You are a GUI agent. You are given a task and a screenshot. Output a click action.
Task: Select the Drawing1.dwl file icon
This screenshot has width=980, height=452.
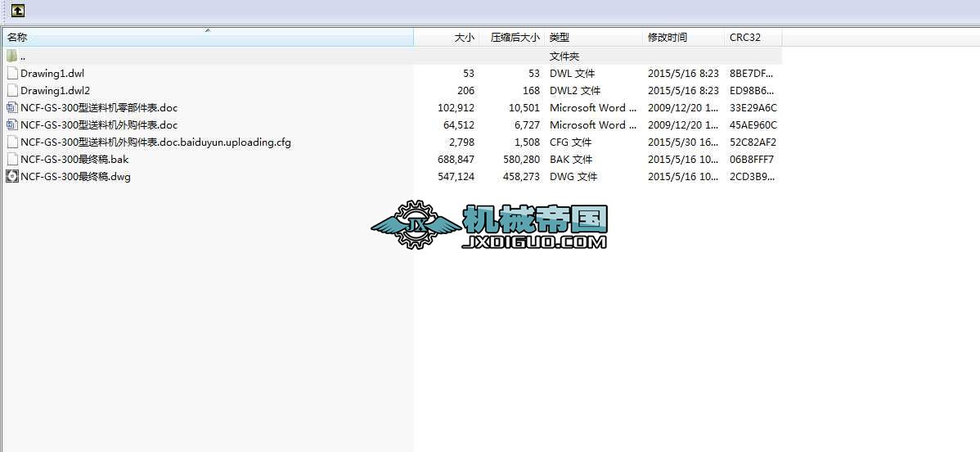pos(12,73)
